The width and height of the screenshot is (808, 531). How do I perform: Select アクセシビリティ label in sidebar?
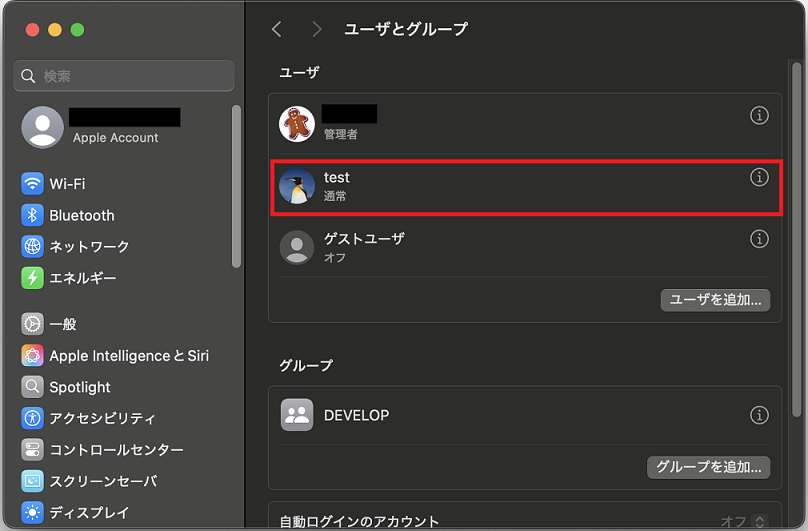102,418
